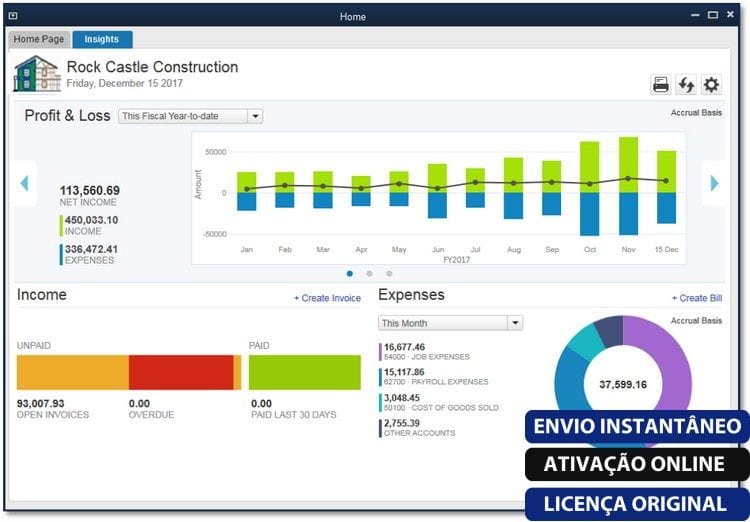Click the 93,007.93 open invoices amount
Screen dimensions: 750x522
click(x=41, y=403)
